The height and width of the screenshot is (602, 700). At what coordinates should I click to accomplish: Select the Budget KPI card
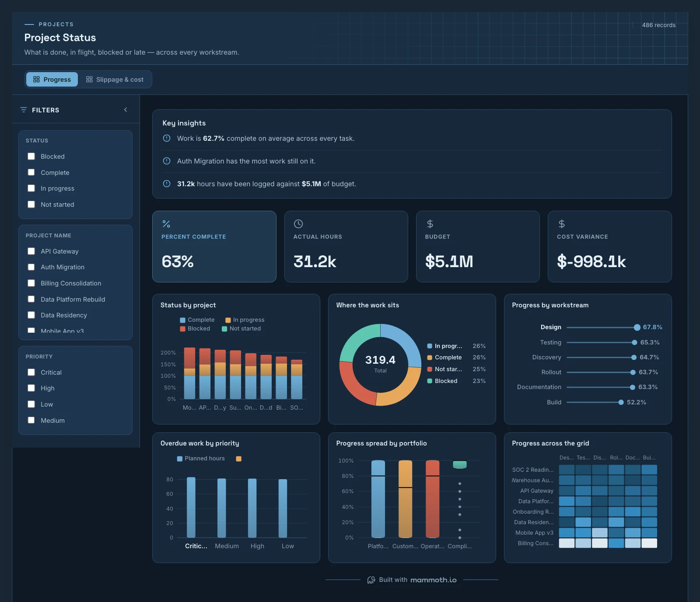(478, 247)
